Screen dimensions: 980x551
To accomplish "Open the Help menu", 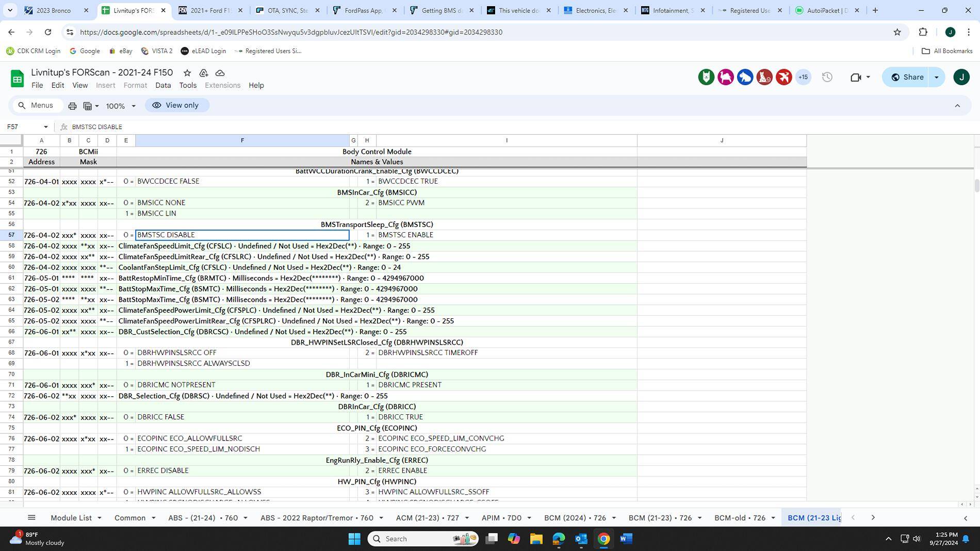I will [x=256, y=86].
